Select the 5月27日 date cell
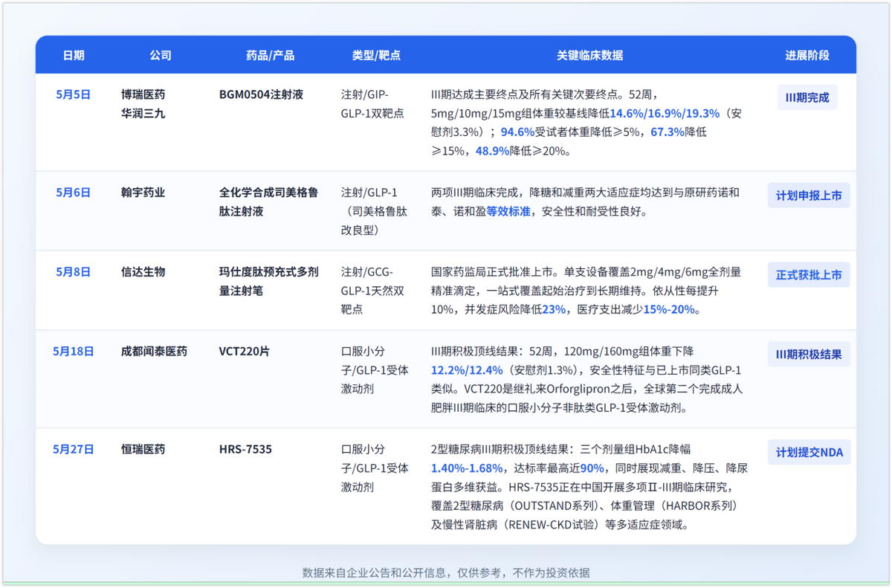The height and width of the screenshot is (588, 892). (x=73, y=449)
